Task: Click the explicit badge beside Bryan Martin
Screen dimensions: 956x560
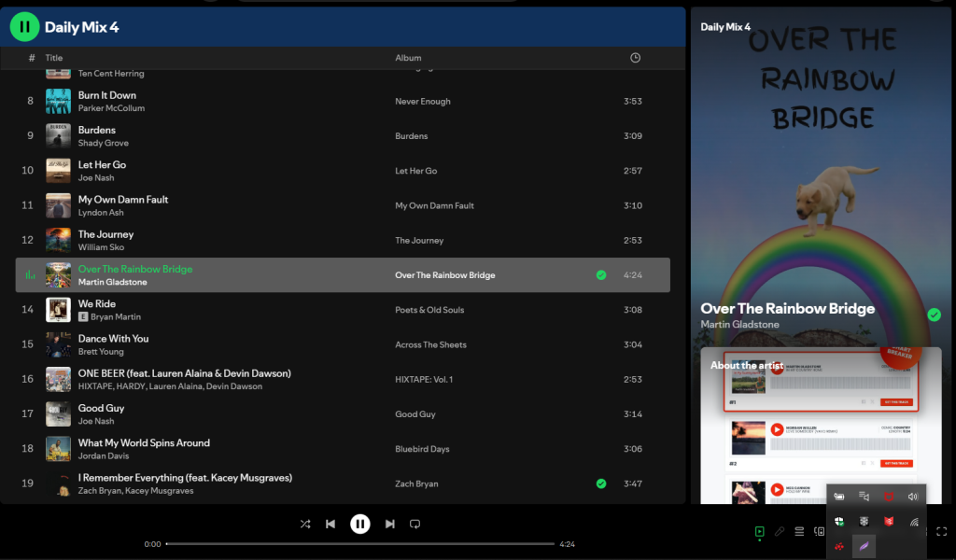Action: [x=83, y=316]
